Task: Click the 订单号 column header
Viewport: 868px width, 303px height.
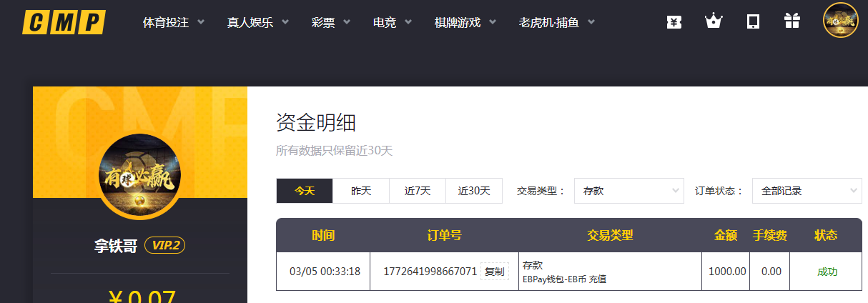Action: (x=444, y=235)
